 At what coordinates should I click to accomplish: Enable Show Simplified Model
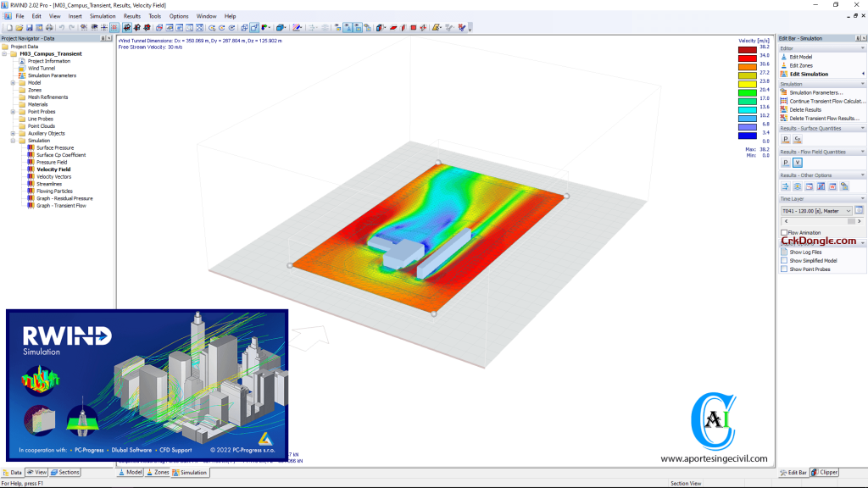click(x=783, y=261)
